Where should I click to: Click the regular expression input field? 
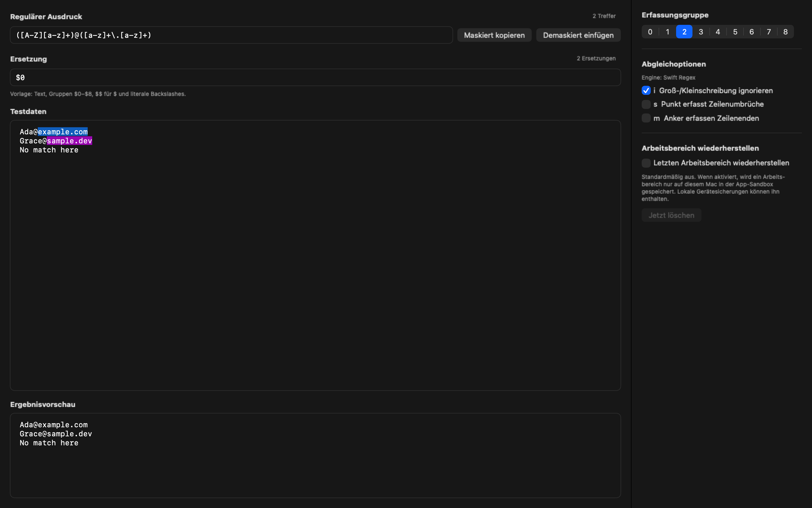(x=231, y=35)
